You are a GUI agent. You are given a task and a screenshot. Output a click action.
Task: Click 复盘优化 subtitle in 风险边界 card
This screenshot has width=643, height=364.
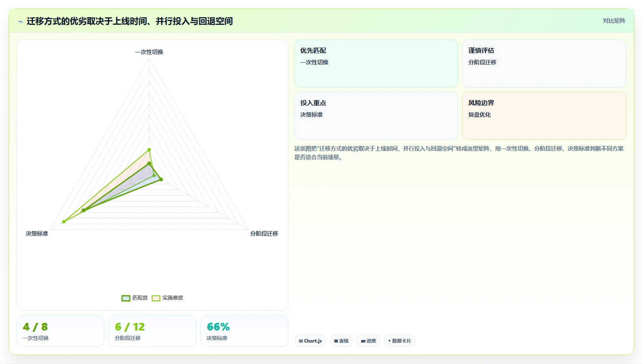coord(479,115)
